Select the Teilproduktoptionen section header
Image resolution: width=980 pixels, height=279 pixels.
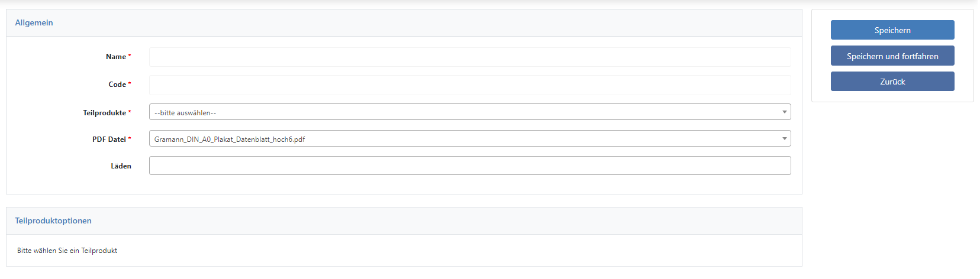point(53,220)
